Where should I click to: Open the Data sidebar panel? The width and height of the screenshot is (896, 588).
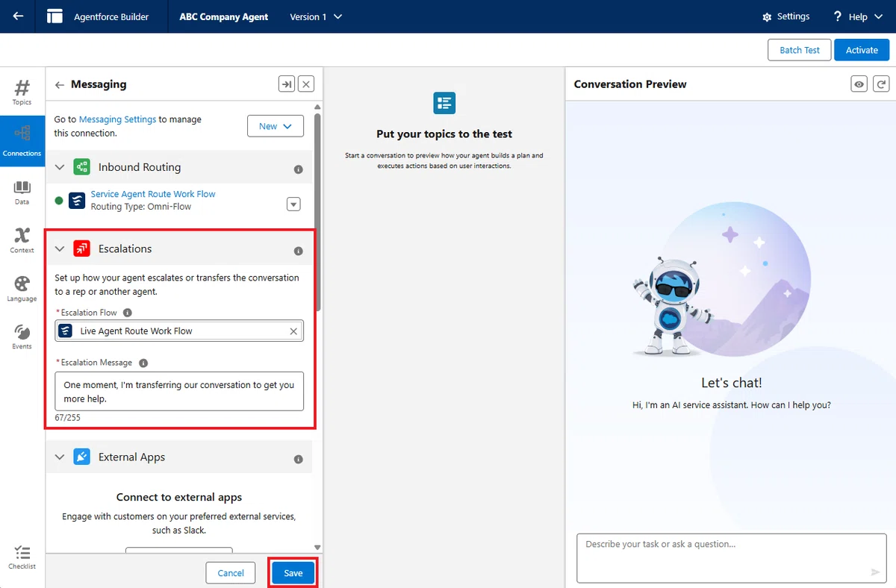tap(22, 193)
